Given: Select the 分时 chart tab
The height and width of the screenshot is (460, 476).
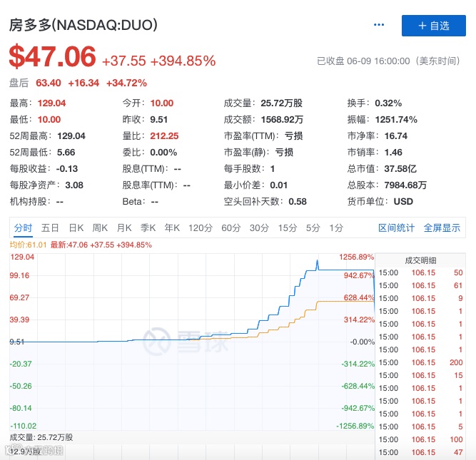Looking at the screenshot, I should point(23,228).
